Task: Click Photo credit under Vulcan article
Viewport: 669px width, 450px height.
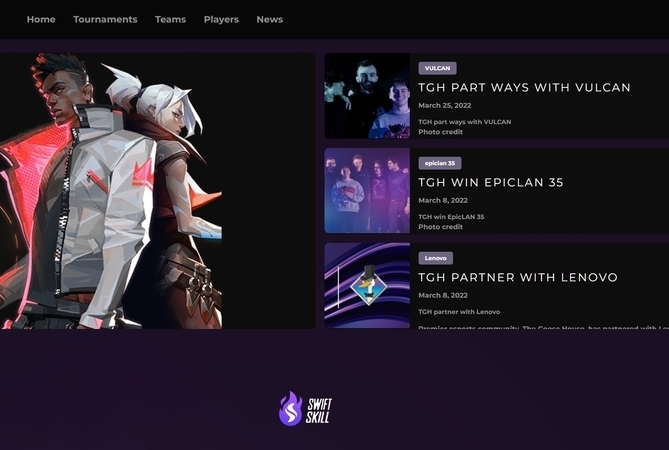Action: [x=440, y=132]
